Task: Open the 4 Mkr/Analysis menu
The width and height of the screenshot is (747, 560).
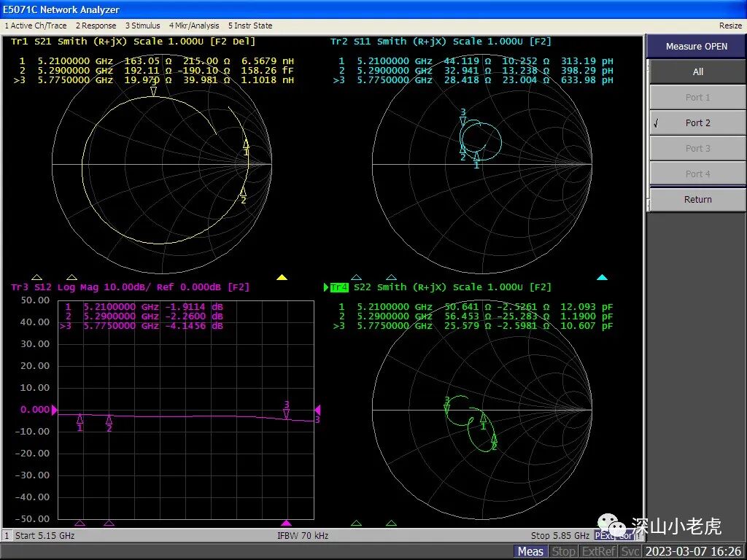Action: pyautogui.click(x=194, y=25)
